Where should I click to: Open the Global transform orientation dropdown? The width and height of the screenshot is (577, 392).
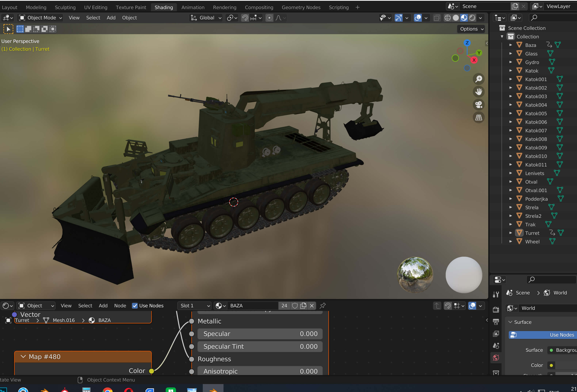point(206,18)
